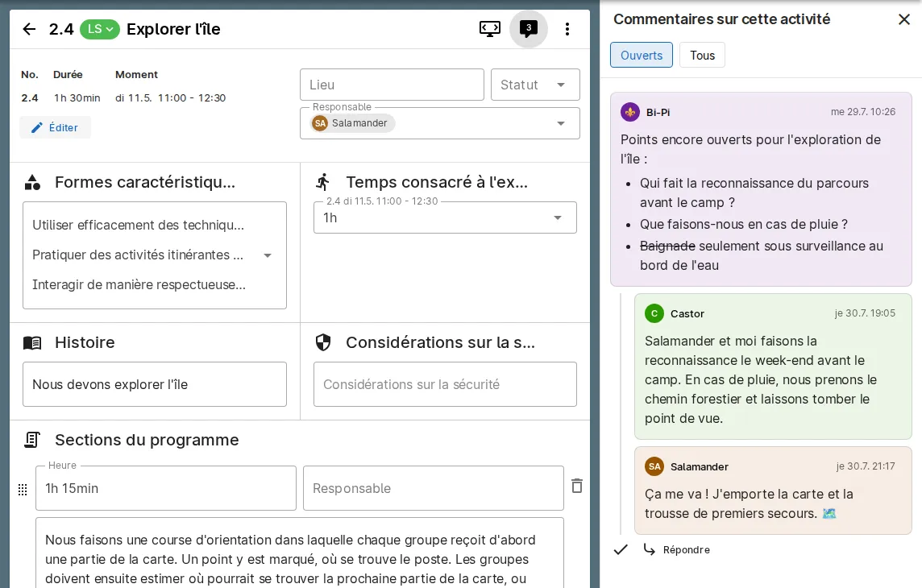Delete the program section with trash icon
Screen dimensions: 922x588
(x=577, y=486)
